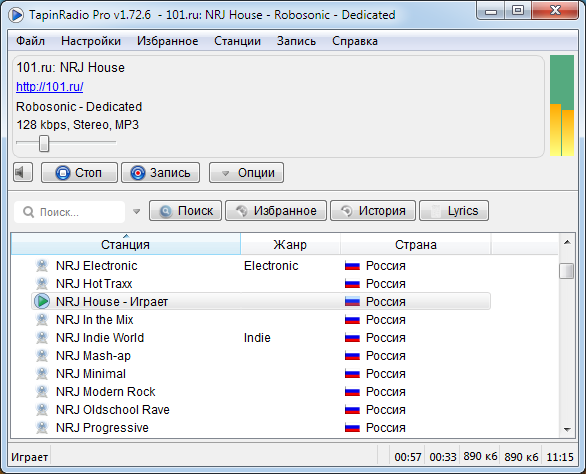Click the station icon beside NRJ Hot Traxx

tap(42, 284)
